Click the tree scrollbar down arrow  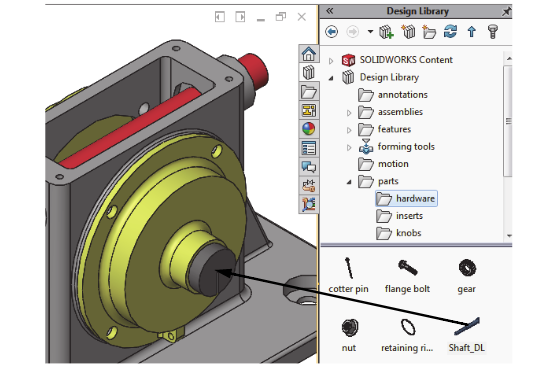click(508, 236)
